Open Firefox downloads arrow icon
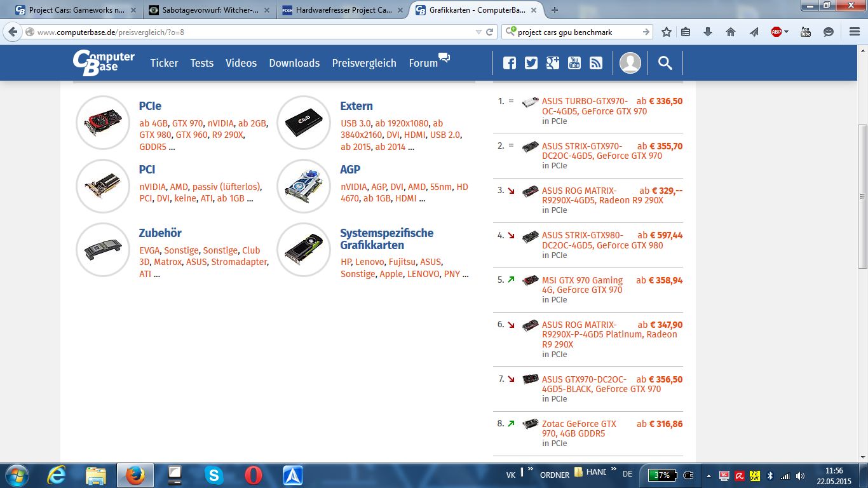The width and height of the screenshot is (868, 488). (708, 32)
